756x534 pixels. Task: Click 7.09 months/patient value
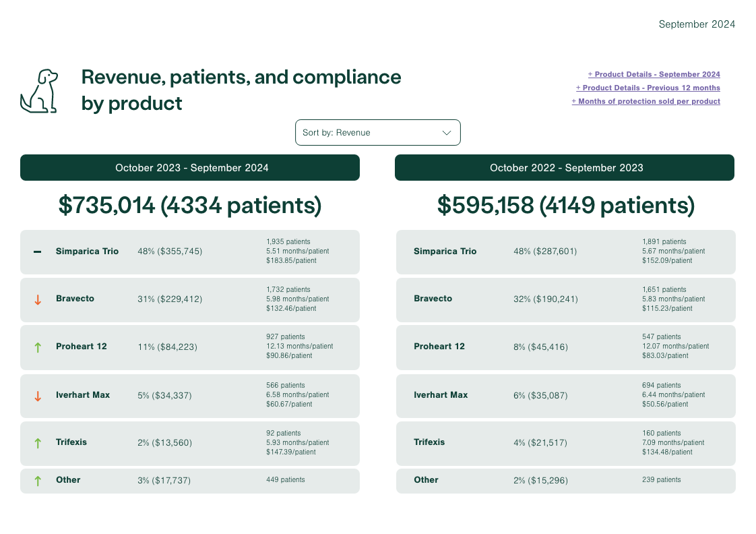tap(673, 443)
